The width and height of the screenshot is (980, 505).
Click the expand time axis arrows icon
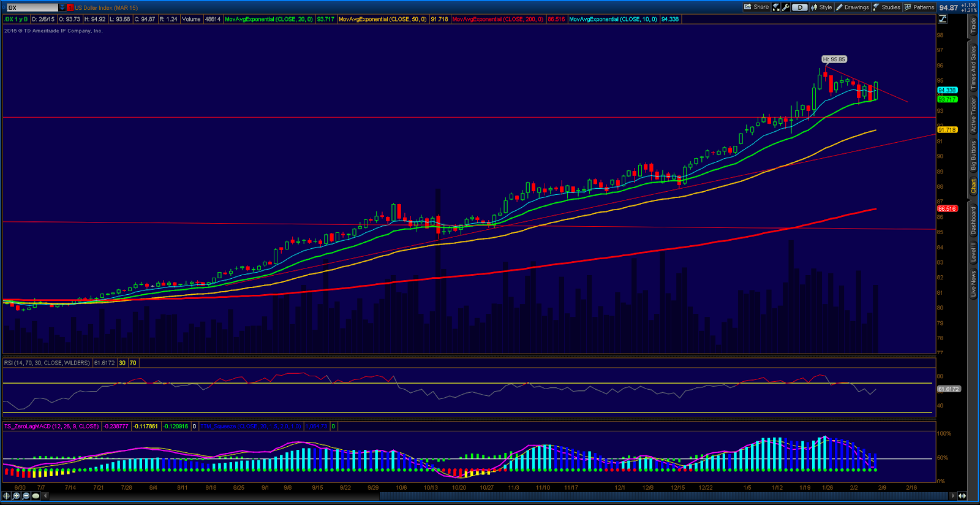coord(962,496)
